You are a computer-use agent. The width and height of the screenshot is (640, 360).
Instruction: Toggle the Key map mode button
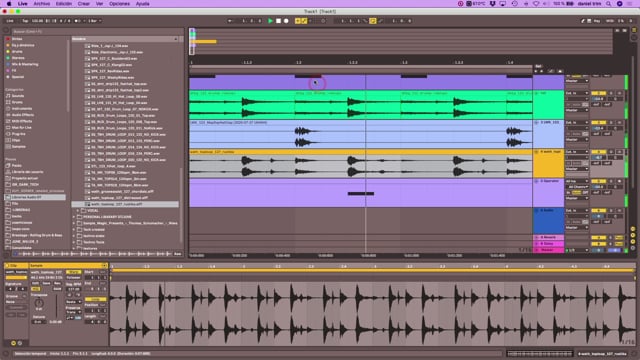point(597,21)
